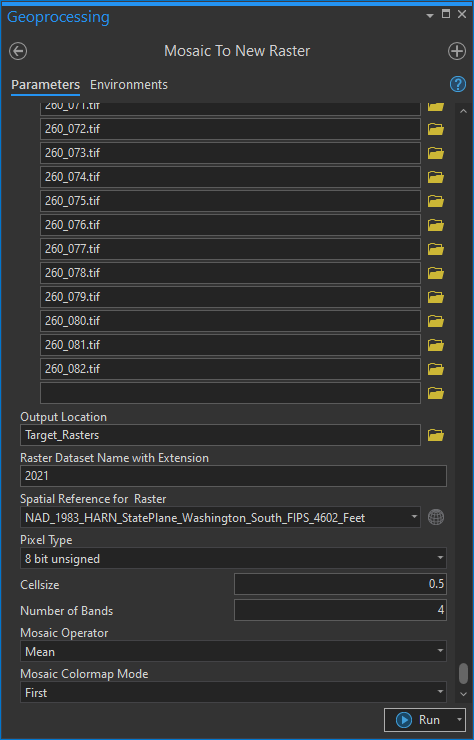The height and width of the screenshot is (740, 474).
Task: Select the Parameters tab
Action: point(45,85)
